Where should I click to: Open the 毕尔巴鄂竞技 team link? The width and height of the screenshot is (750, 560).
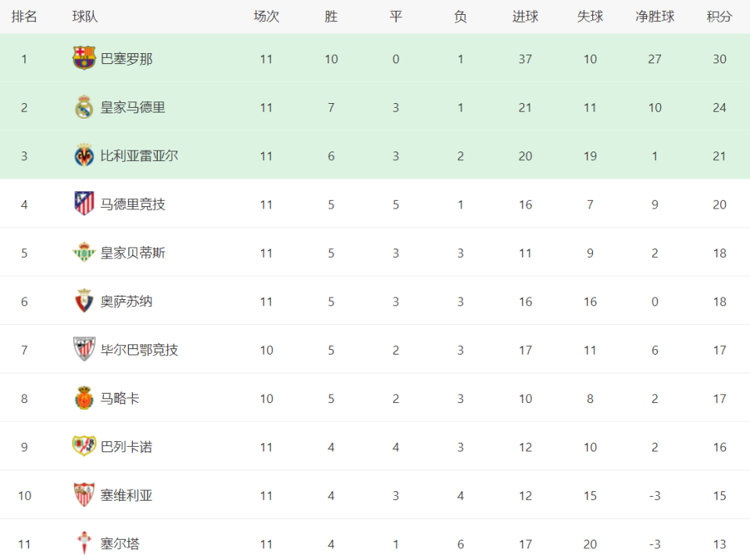(x=139, y=349)
